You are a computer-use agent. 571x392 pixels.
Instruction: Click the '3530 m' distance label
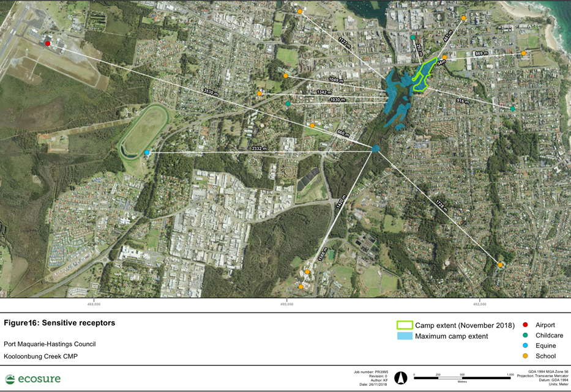coord(211,92)
